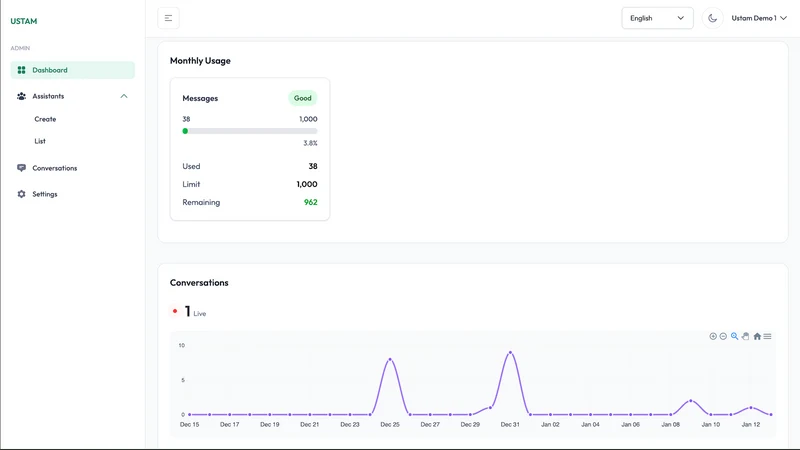800x450 pixels.
Task: Click the Monthly Usage heading
Action: (x=200, y=61)
